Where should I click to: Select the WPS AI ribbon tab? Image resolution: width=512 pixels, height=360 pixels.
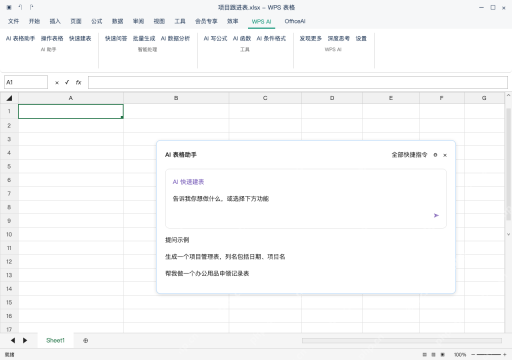coord(261,21)
